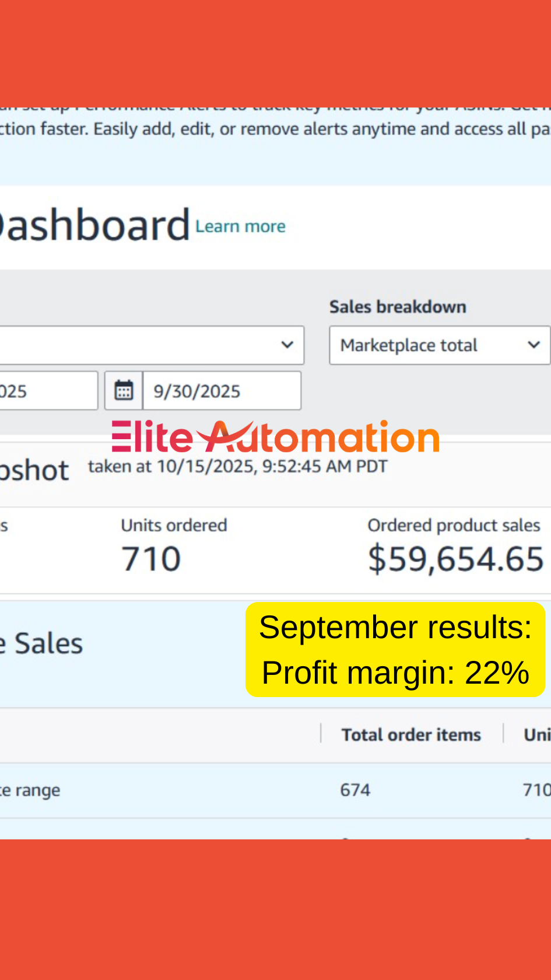Click the end date field showing 9/30/2025
The height and width of the screenshot is (980, 551).
pos(222,390)
